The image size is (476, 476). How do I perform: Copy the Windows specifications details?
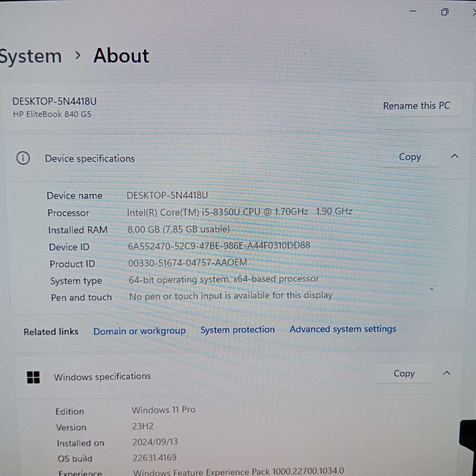(404, 373)
